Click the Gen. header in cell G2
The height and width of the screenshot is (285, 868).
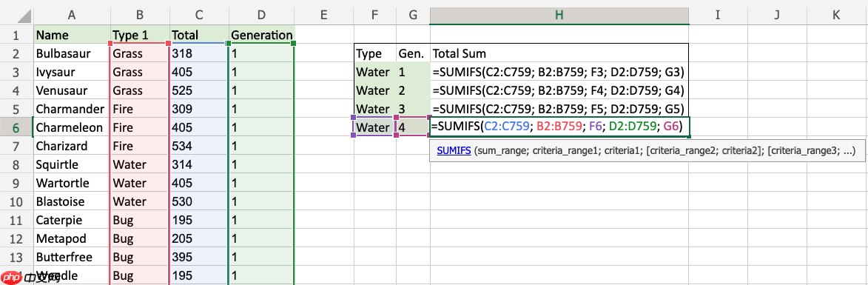413,54
